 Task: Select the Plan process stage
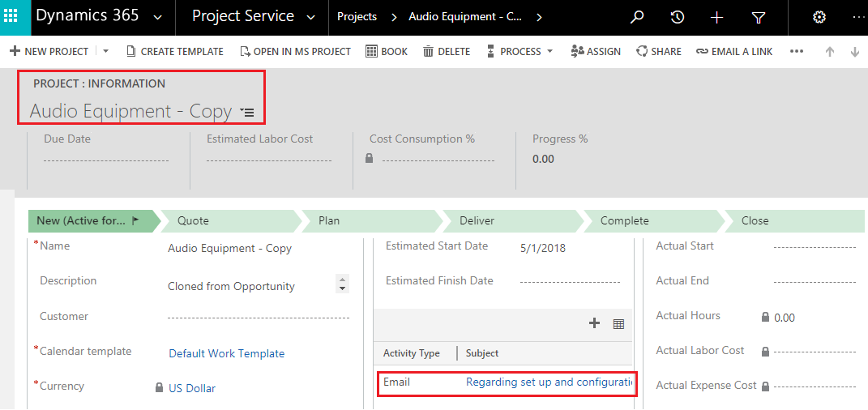click(x=373, y=220)
